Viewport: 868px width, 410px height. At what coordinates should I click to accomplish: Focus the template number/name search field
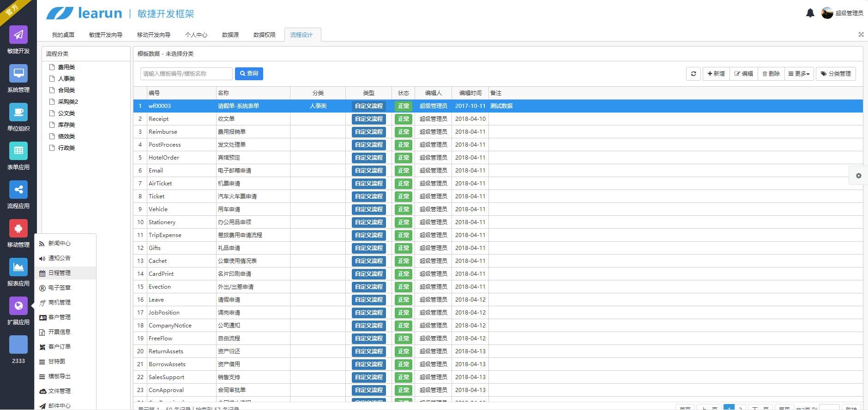(187, 74)
